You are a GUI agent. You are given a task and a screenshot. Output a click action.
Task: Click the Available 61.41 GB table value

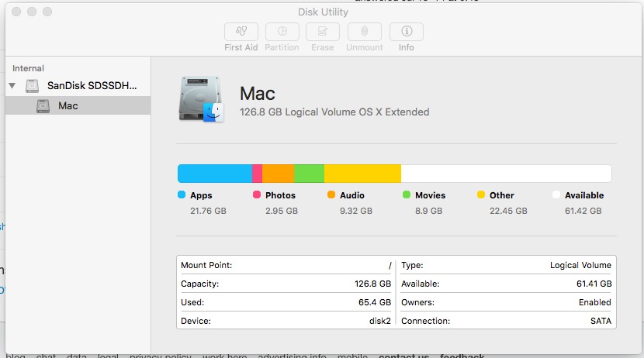594,284
